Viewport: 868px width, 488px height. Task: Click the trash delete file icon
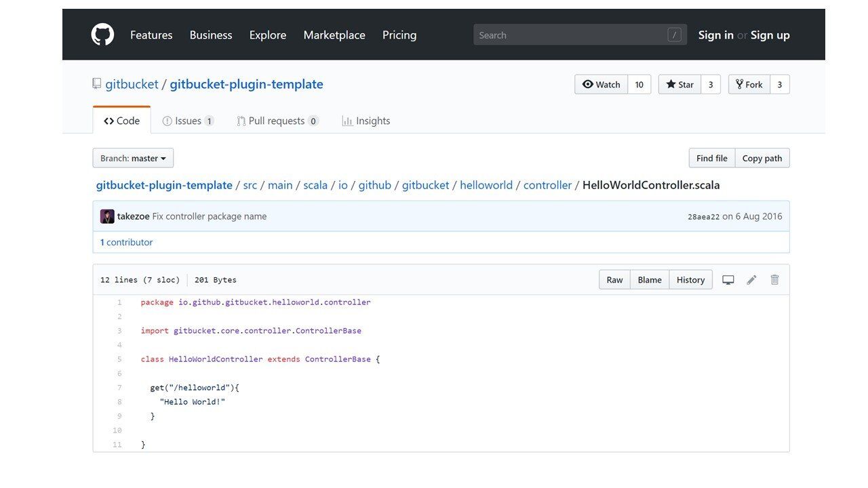click(x=774, y=280)
